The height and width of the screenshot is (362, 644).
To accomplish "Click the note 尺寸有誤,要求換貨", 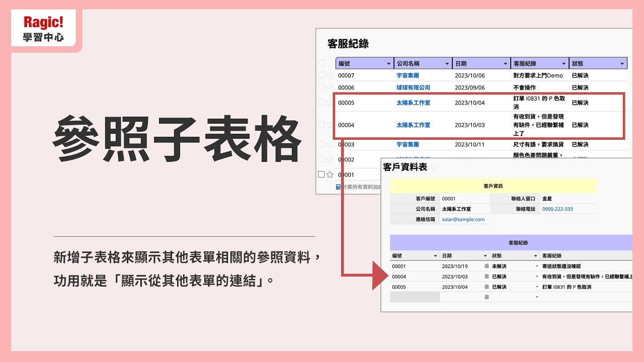I will 538,144.
